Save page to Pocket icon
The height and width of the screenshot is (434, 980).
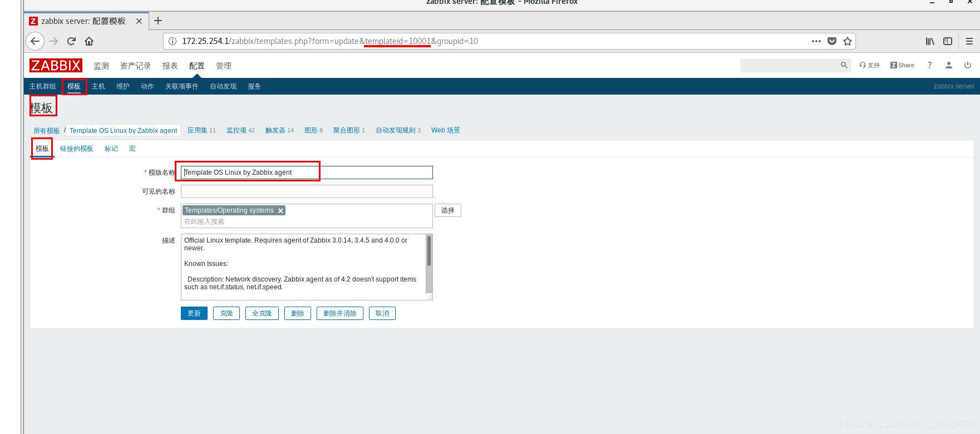pyautogui.click(x=832, y=41)
